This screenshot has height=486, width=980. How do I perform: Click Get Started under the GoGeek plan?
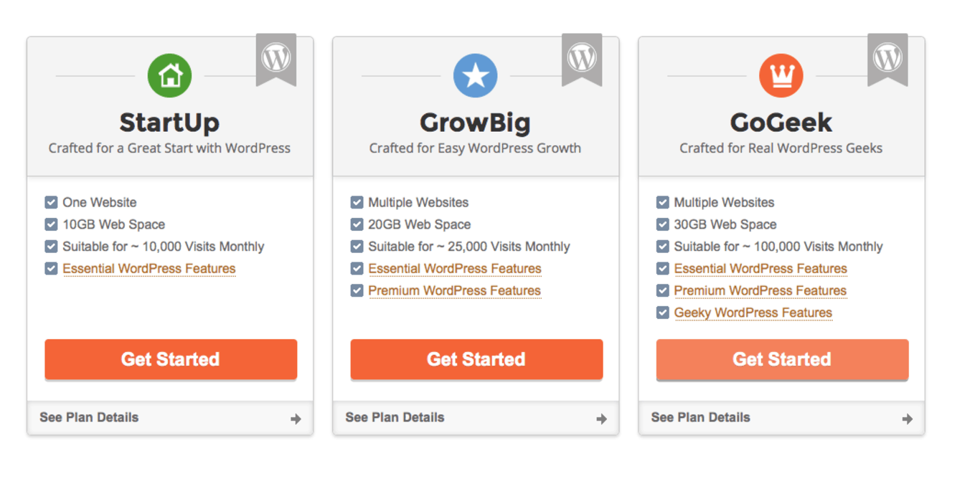point(782,359)
